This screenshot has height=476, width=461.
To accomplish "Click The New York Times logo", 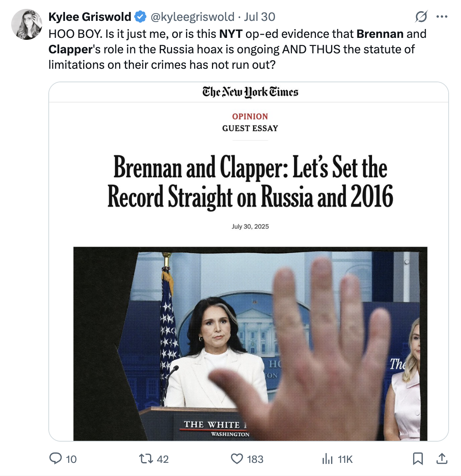I will 250,92.
